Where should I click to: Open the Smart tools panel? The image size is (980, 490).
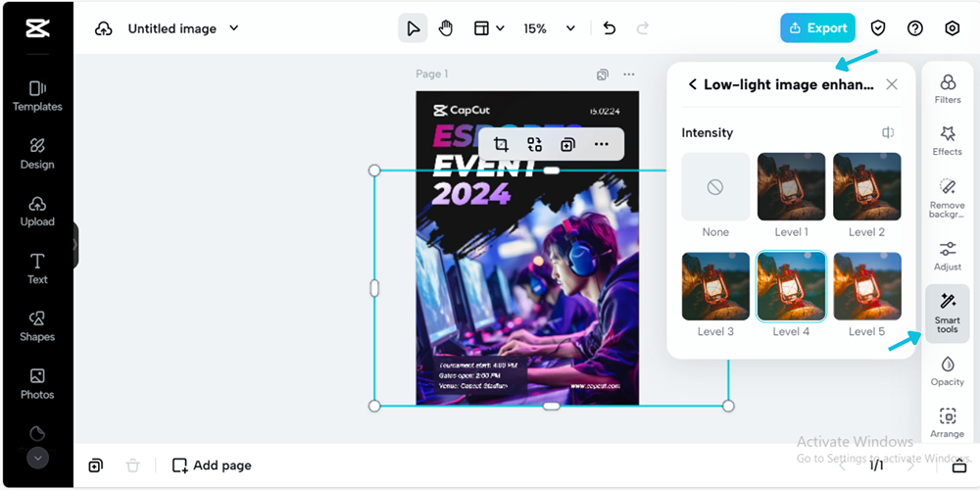tap(948, 314)
